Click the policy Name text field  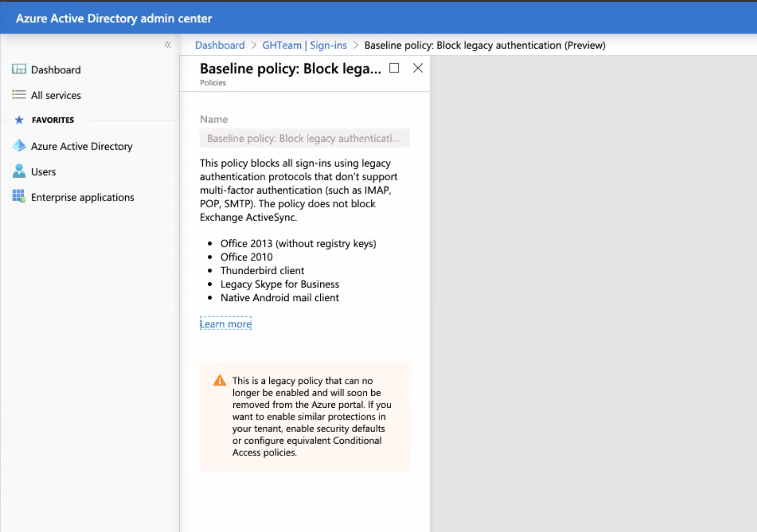(304, 138)
